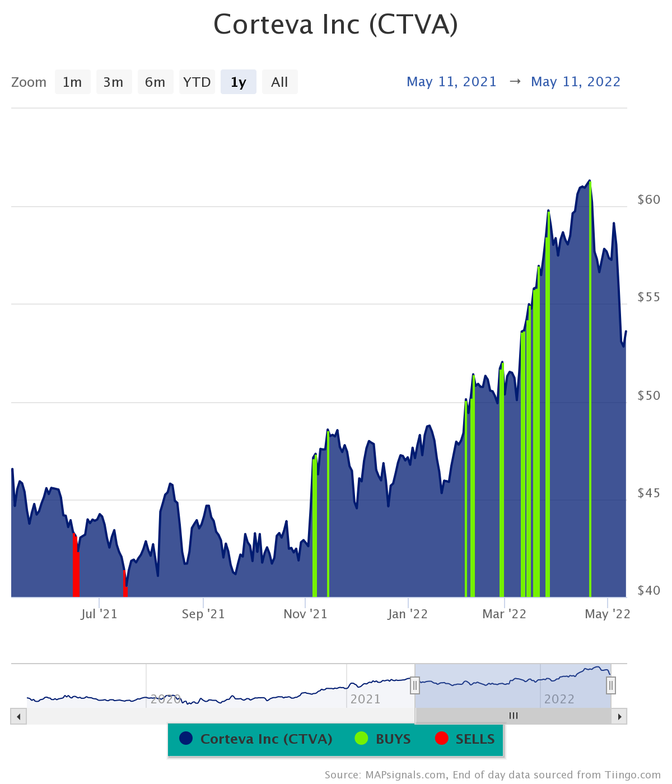Choose the 1y zoom button
This screenshot has height=784, width=672.
[x=239, y=82]
